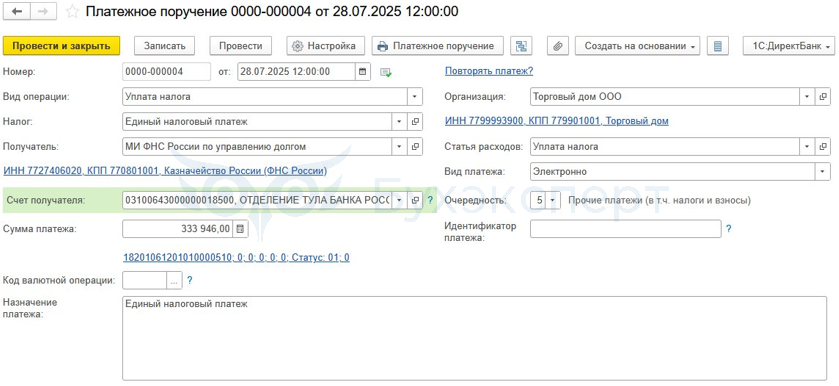The image size is (839, 386).
Task: Show help for Идентификатор платежа question mark
Action: coord(729,229)
